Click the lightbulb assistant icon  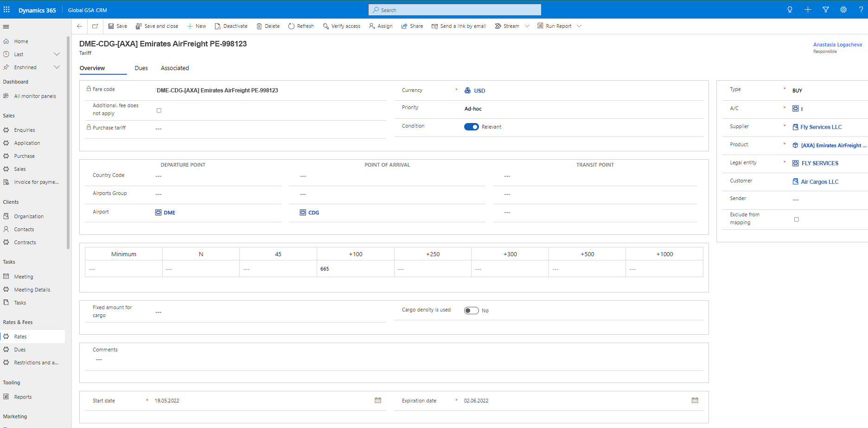click(x=790, y=10)
